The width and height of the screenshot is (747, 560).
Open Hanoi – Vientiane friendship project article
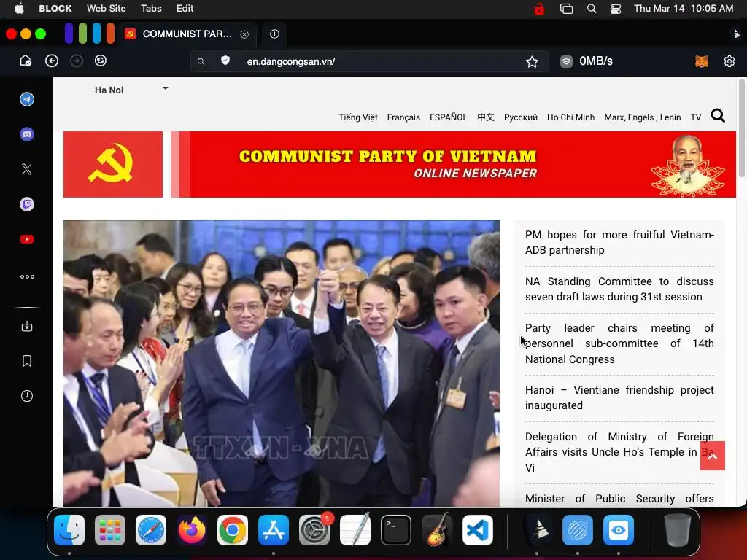tap(619, 397)
